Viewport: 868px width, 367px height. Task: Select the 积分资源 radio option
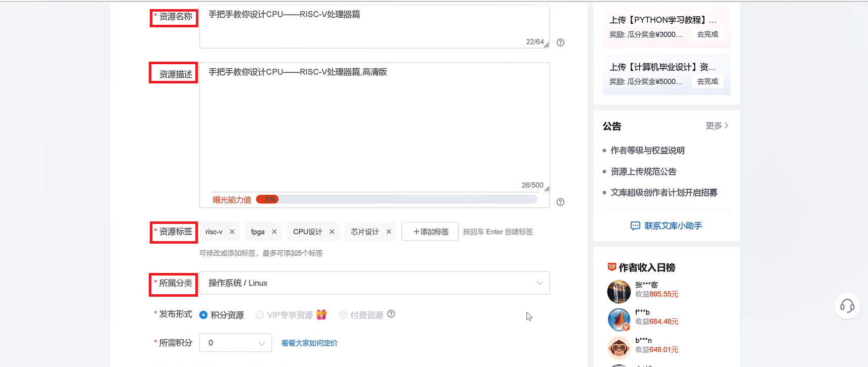[x=203, y=315]
